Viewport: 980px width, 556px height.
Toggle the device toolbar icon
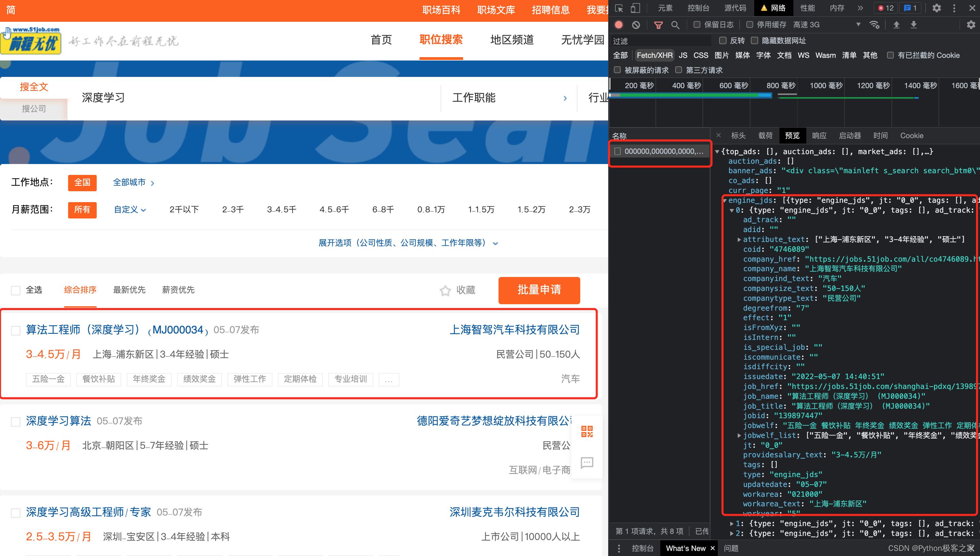coord(635,8)
